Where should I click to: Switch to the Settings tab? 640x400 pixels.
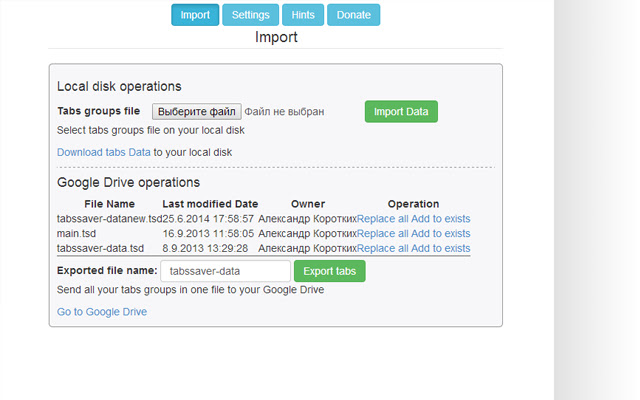[x=250, y=15]
